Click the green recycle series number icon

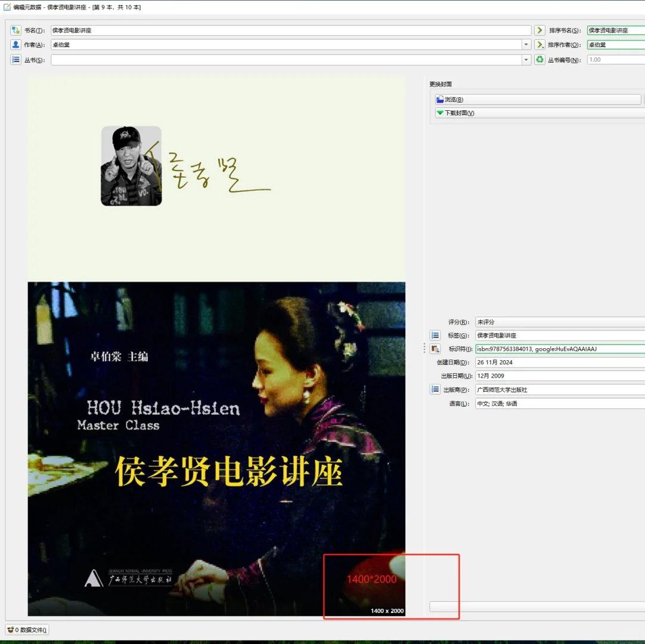(x=539, y=60)
